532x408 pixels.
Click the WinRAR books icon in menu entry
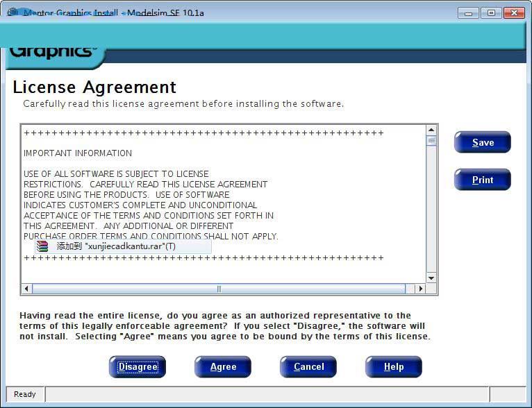click(x=42, y=246)
